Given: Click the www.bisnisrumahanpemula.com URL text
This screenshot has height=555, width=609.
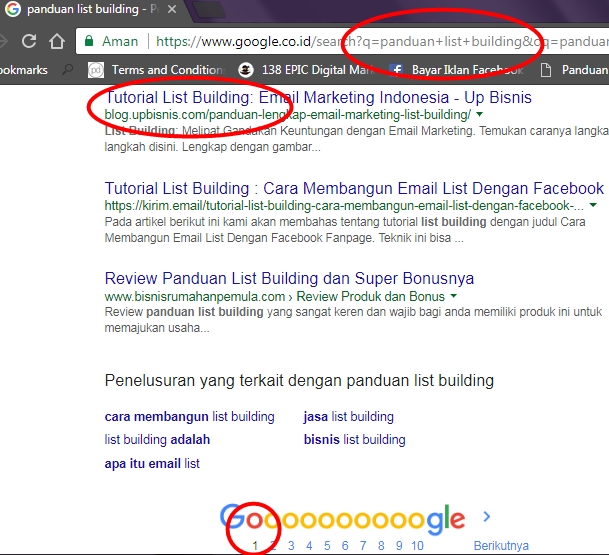Looking at the screenshot, I should 195,297.
